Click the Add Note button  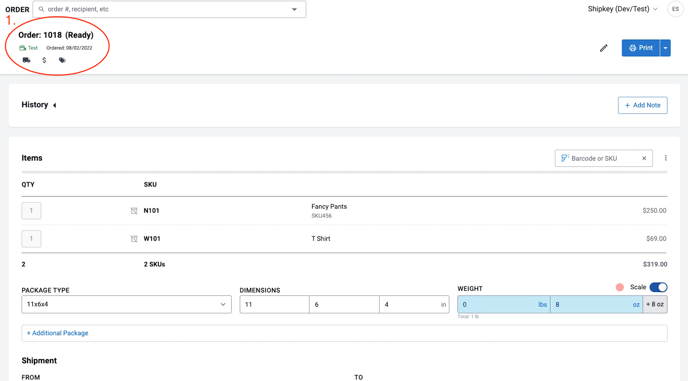tap(642, 105)
